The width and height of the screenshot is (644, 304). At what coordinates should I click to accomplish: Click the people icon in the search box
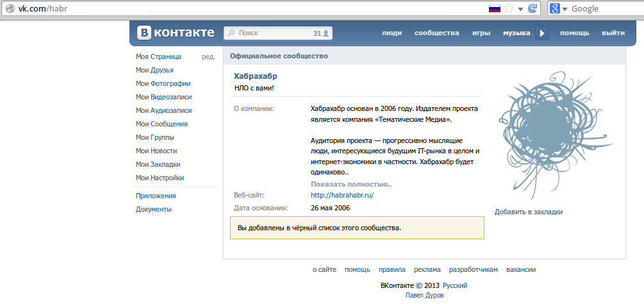pyautogui.click(x=326, y=33)
